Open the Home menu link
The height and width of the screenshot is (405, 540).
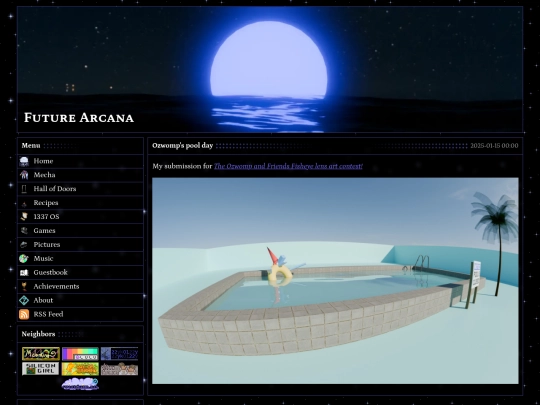coord(43,161)
